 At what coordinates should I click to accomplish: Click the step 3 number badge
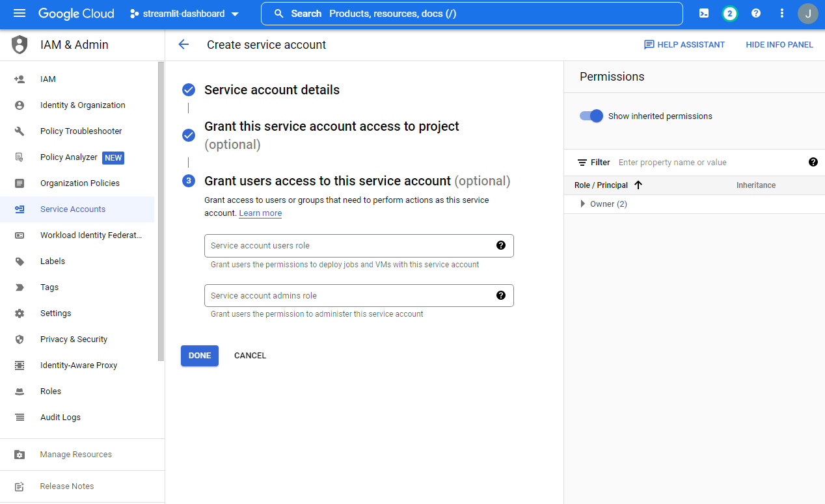189,181
